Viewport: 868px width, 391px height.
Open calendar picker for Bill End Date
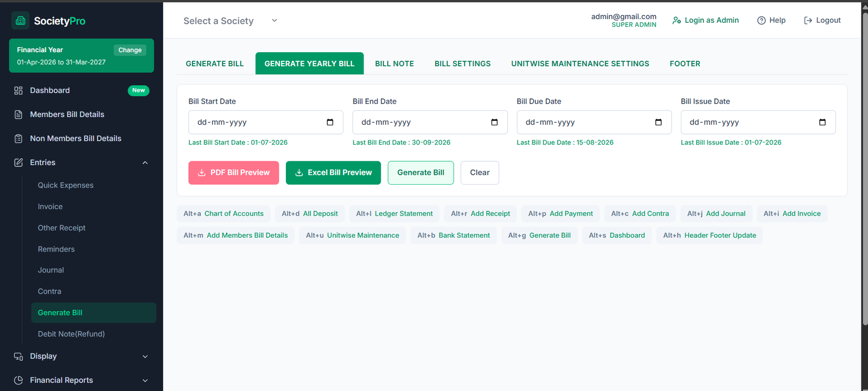494,122
